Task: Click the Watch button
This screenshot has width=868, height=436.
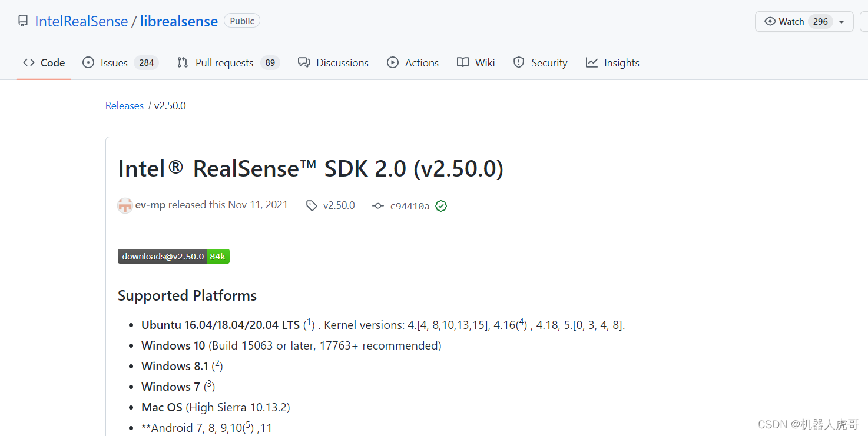Action: pyautogui.click(x=804, y=21)
